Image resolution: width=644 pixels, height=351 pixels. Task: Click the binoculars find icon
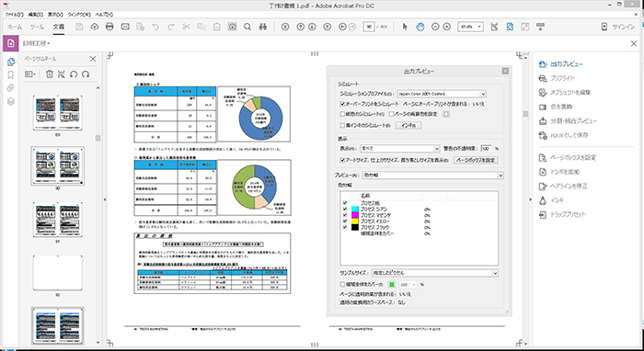click(x=263, y=27)
